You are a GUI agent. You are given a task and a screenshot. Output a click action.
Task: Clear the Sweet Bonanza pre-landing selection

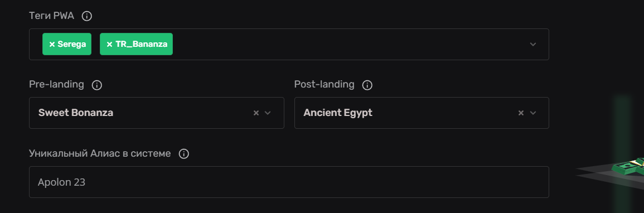tap(256, 113)
